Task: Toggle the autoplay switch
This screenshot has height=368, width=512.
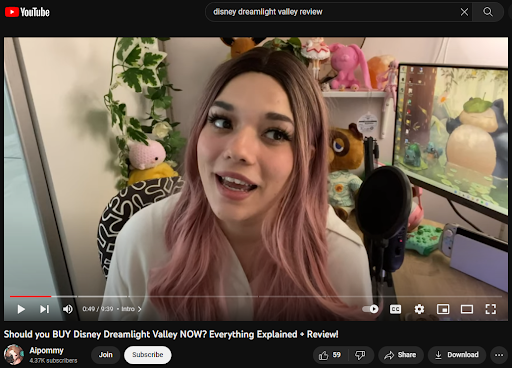Action: [x=371, y=309]
